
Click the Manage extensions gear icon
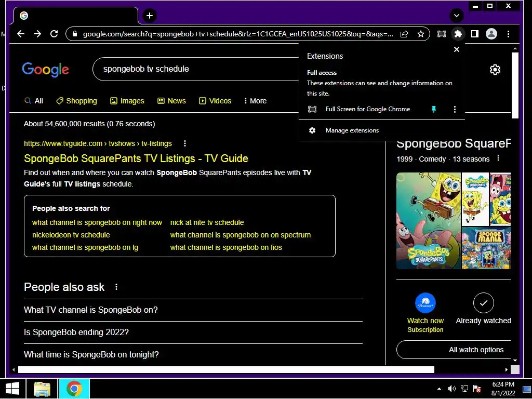coord(312,130)
